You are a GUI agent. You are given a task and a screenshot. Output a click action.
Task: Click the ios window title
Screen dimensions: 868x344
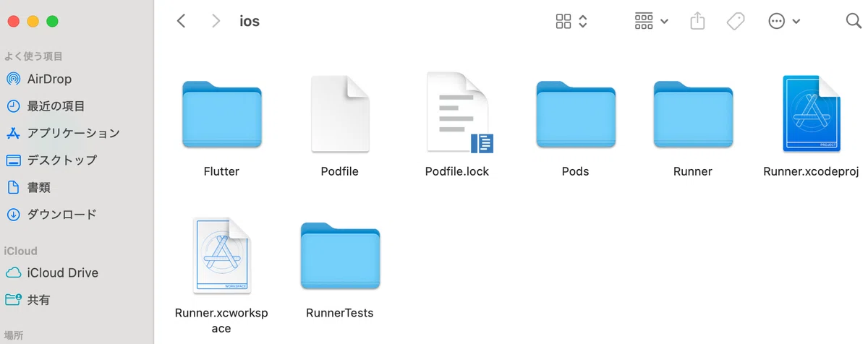tap(250, 21)
